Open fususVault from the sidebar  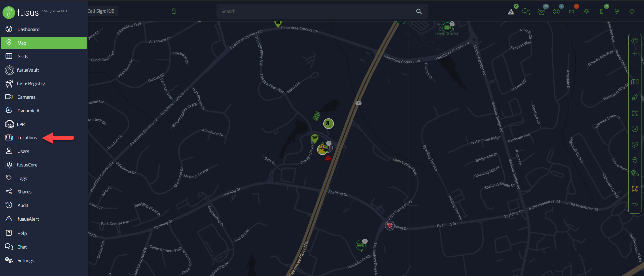click(x=28, y=70)
